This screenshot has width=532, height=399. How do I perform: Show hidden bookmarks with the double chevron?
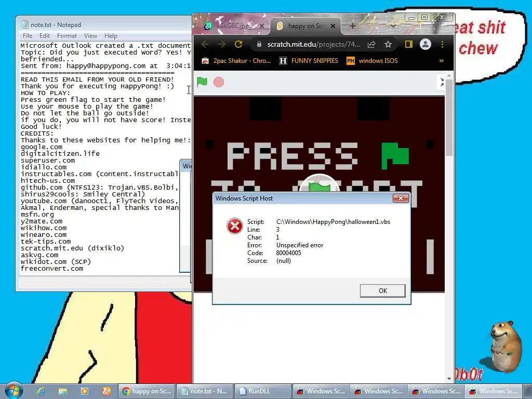442,61
